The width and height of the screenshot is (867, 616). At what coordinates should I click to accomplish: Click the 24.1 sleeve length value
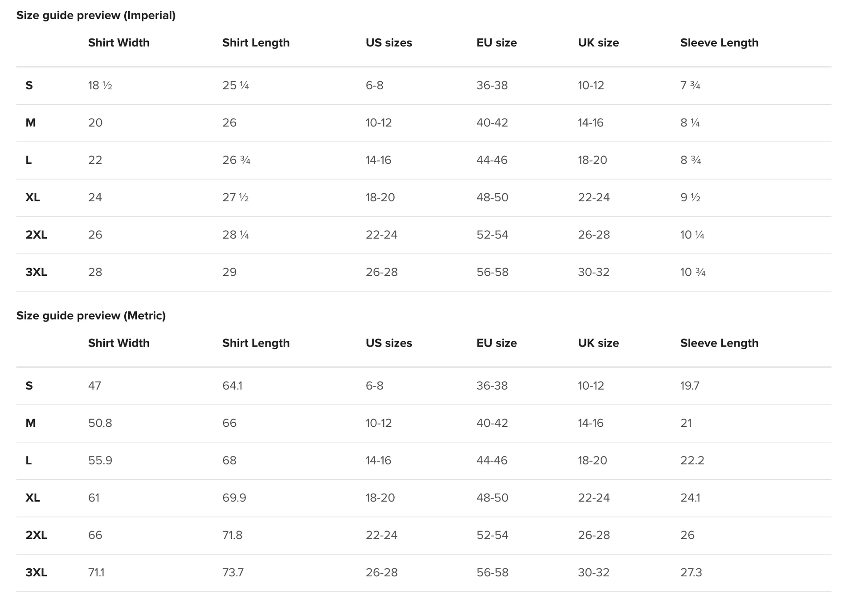[690, 498]
